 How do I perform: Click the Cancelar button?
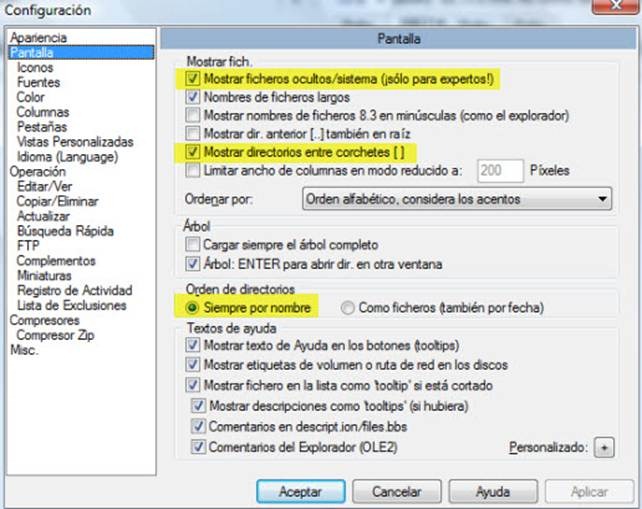point(397,491)
